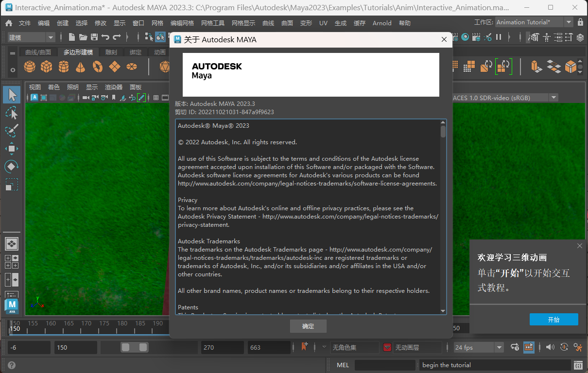Image resolution: width=588 pixels, height=373 pixels.
Task: Lock the workspace with the padlock icon
Action: [581, 22]
